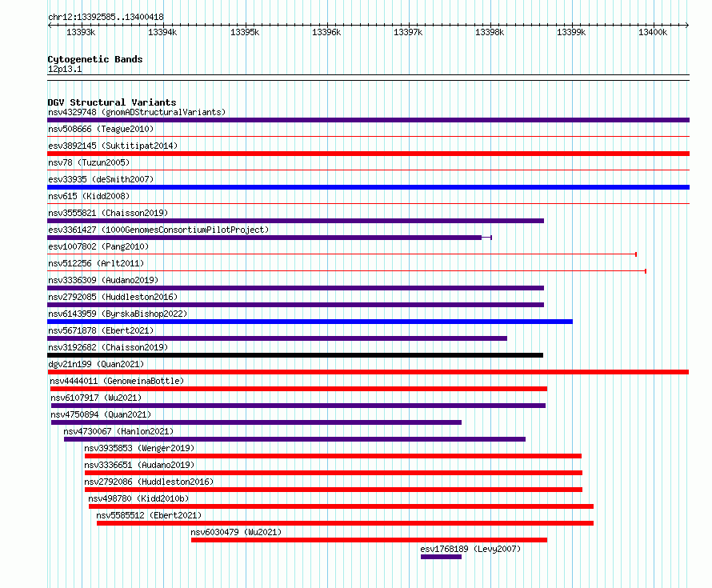Screen dimensions: 712x588
Task: Click the 13396k ruler tick label
Action: (326, 32)
